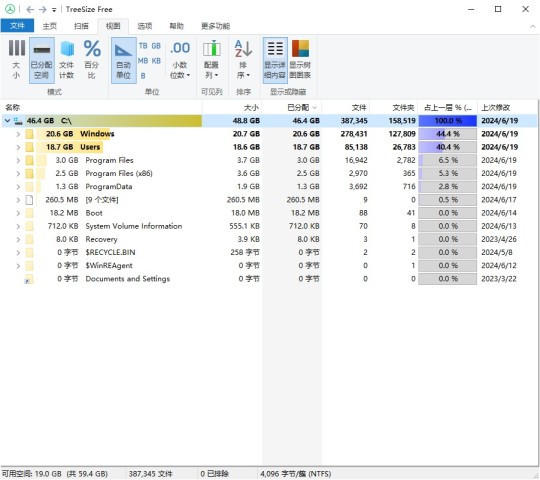The width and height of the screenshot is (540, 480).
Task: Set size unit to MB
Action: 143,61
